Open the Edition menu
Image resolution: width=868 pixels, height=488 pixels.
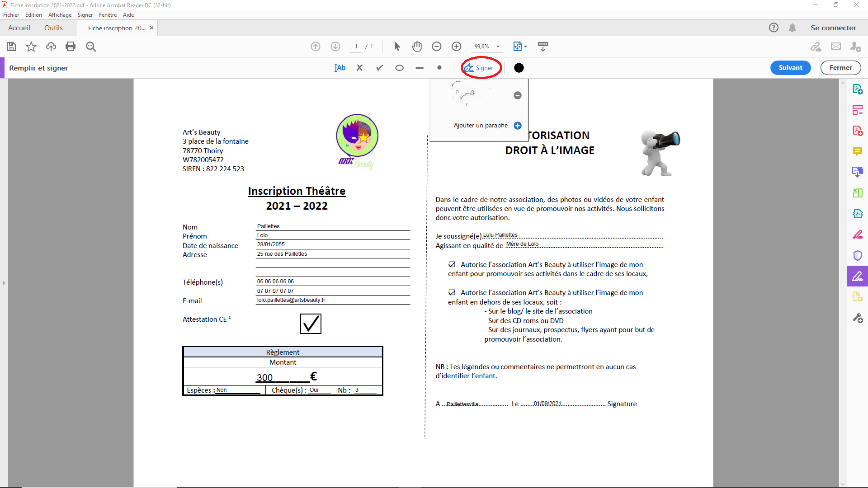click(x=33, y=15)
